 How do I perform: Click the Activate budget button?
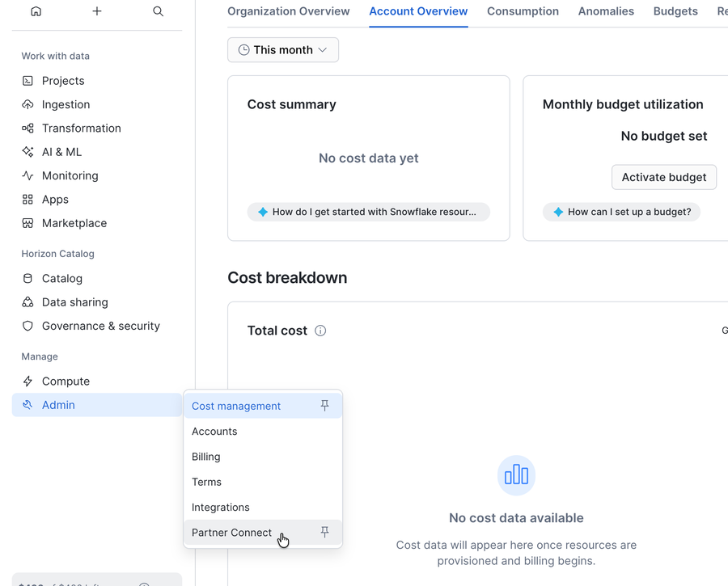[664, 177]
